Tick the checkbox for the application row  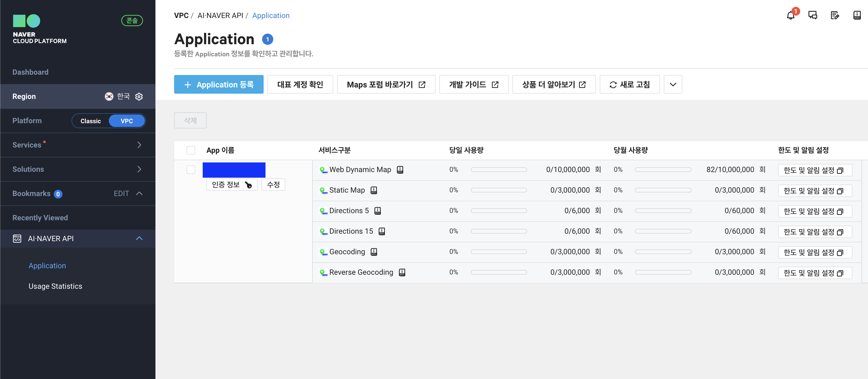click(191, 170)
